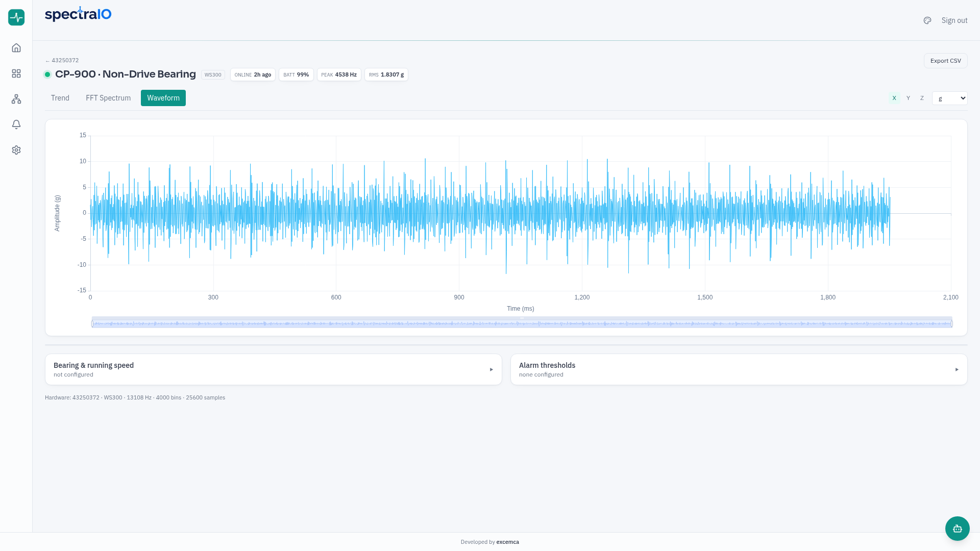Screen dimensions: 980x551
Task: Click the ONLINE 2h ago badge
Action: pos(253,74)
